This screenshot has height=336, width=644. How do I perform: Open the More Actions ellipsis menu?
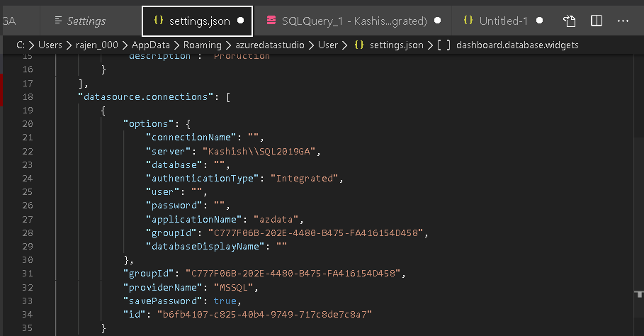[x=623, y=21]
